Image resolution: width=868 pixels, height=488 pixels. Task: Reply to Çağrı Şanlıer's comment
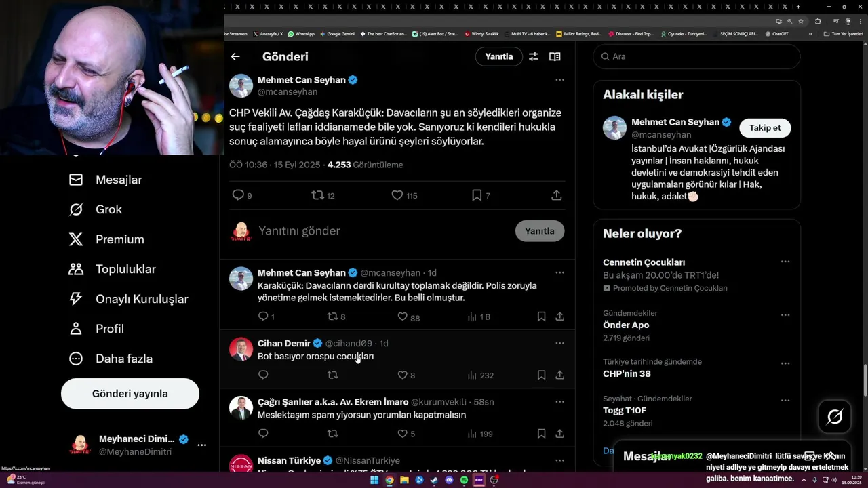pyautogui.click(x=263, y=434)
